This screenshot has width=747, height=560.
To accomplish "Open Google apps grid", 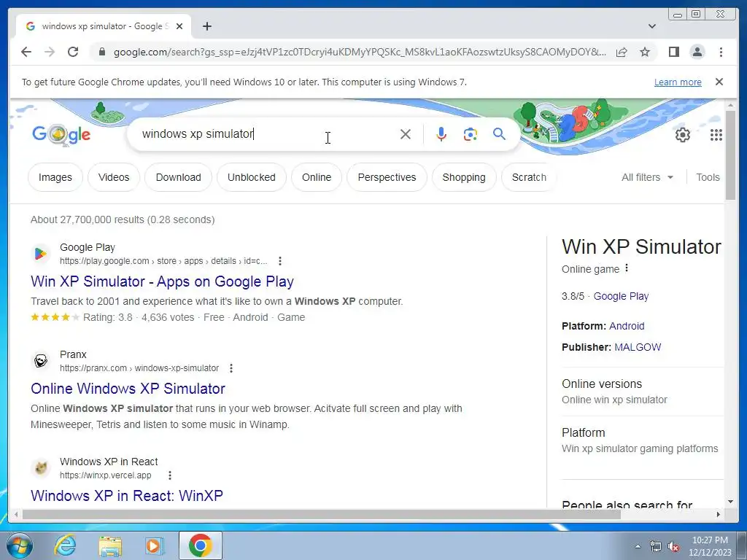I will (716, 135).
